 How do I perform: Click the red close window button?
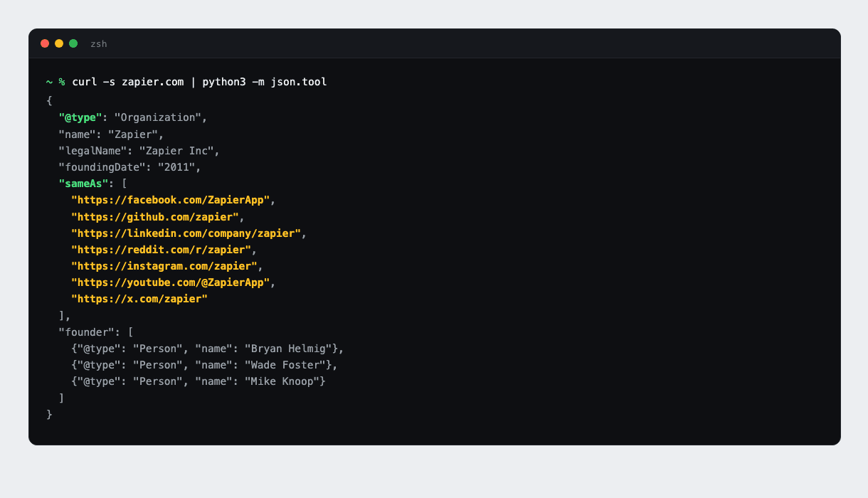[x=45, y=43]
